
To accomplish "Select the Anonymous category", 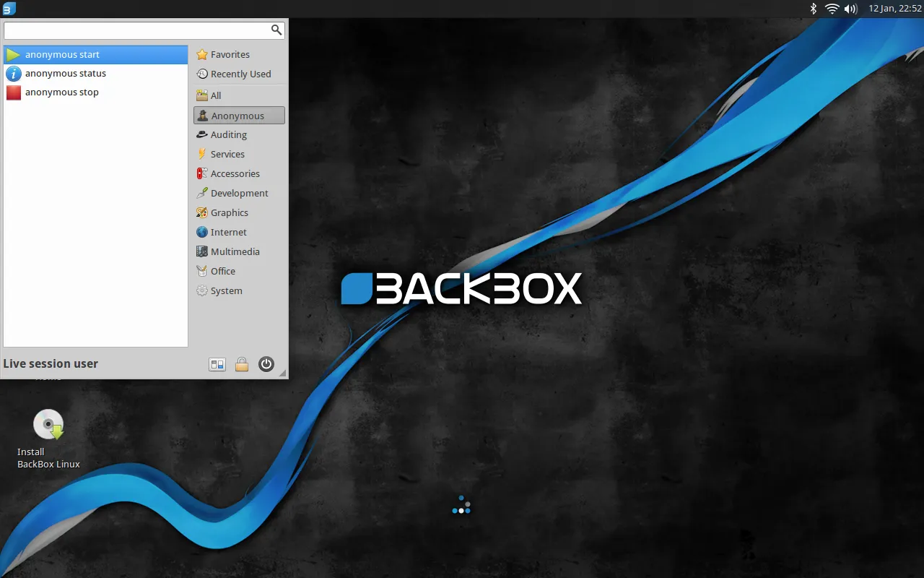I will point(239,116).
